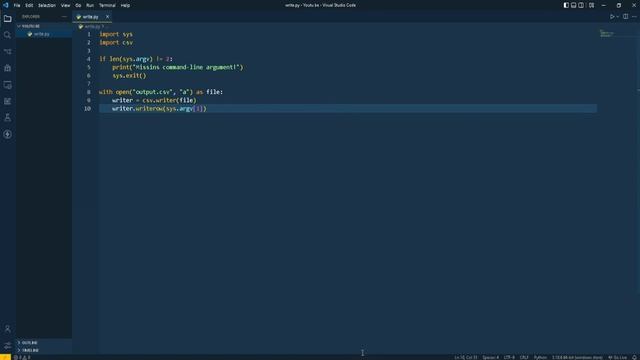Click the VS Code logo icon
This screenshot has width=640, height=360.
(x=5, y=5)
